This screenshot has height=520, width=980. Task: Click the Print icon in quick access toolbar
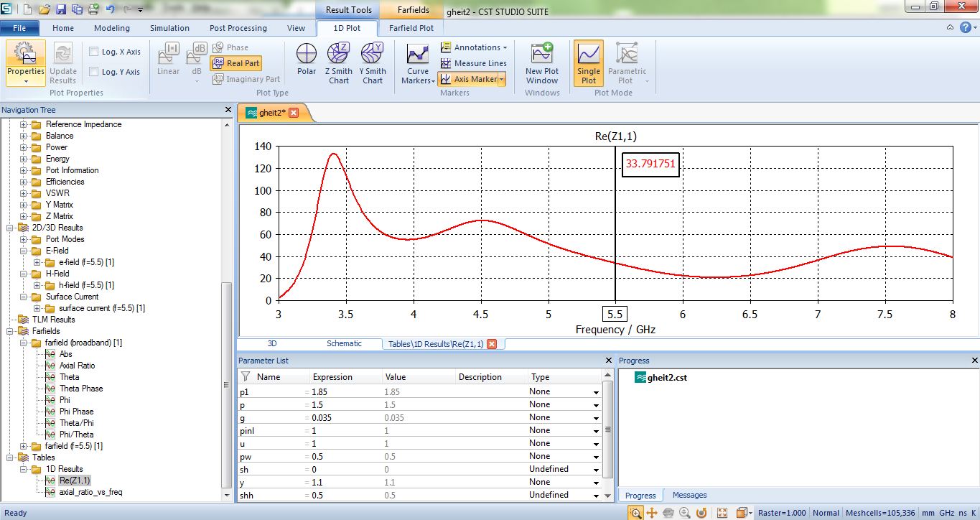[x=94, y=10]
